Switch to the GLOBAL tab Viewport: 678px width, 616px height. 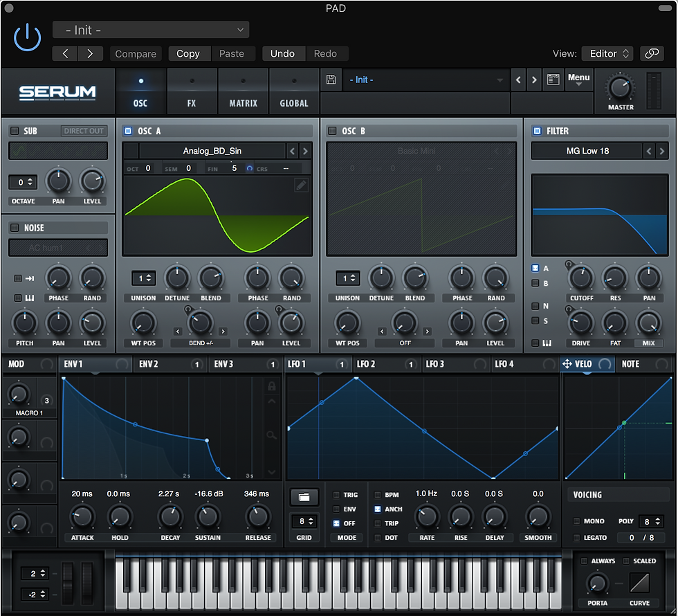[294, 91]
